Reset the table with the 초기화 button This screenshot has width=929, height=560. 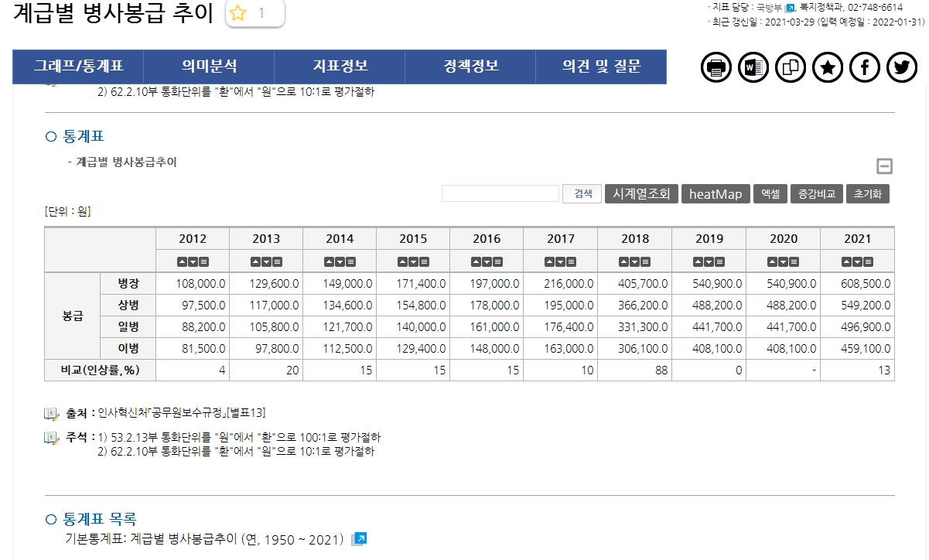pos(868,193)
